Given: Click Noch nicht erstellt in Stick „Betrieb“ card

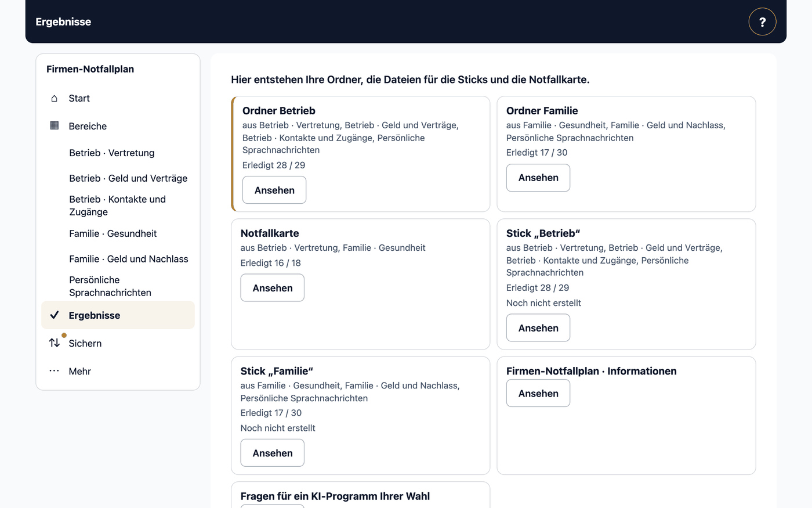Looking at the screenshot, I should 543,303.
